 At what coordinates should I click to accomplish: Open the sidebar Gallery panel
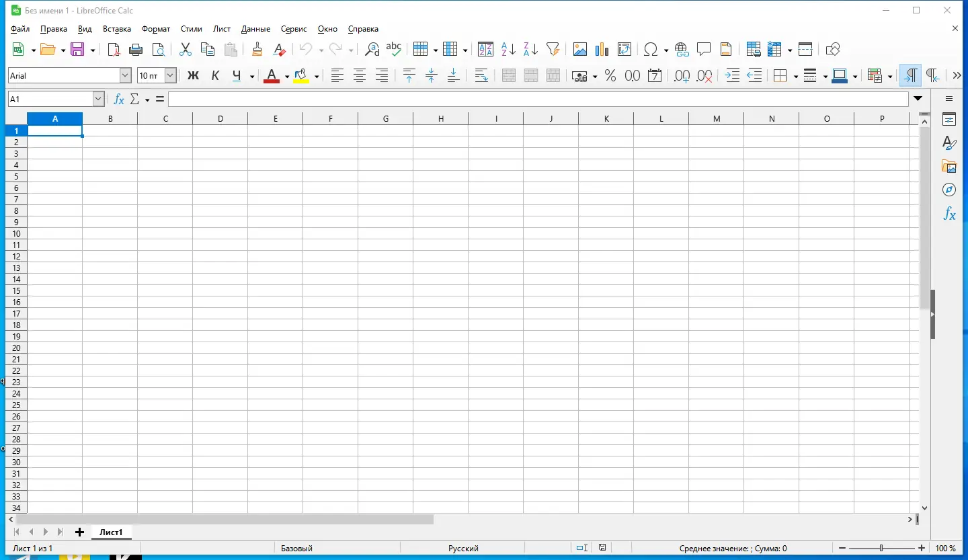(949, 166)
